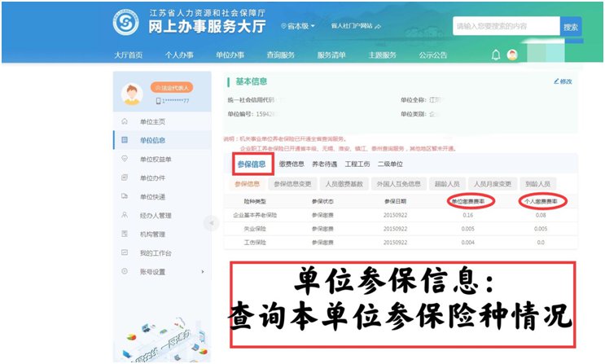Open 机构管理 in the sidebar
The image size is (605, 364).
(151, 234)
